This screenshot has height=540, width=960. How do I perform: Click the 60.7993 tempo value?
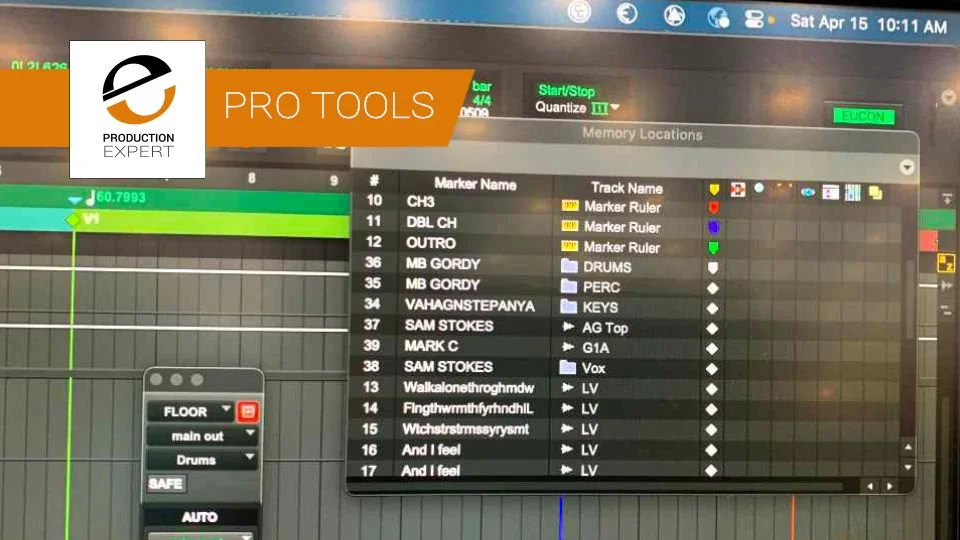coord(121,197)
